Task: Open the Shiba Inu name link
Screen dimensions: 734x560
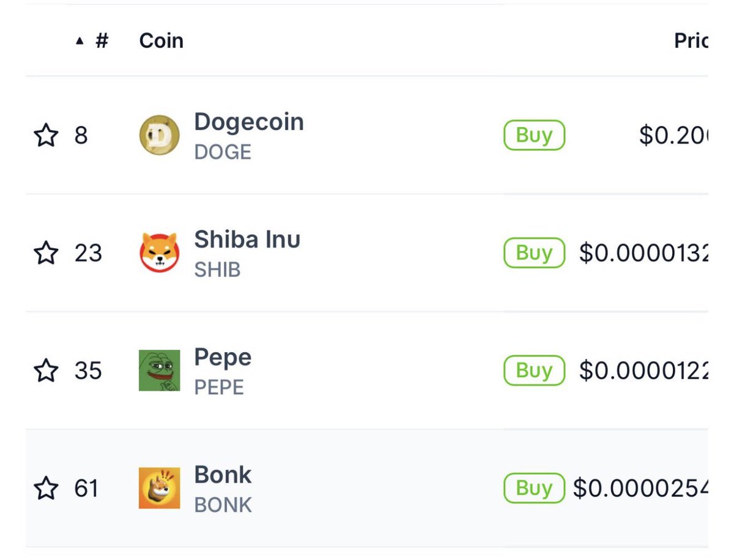Action: pos(247,240)
